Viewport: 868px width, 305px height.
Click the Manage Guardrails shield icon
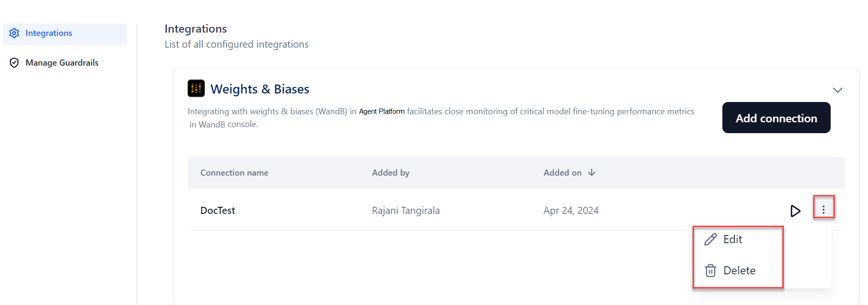[x=14, y=63]
